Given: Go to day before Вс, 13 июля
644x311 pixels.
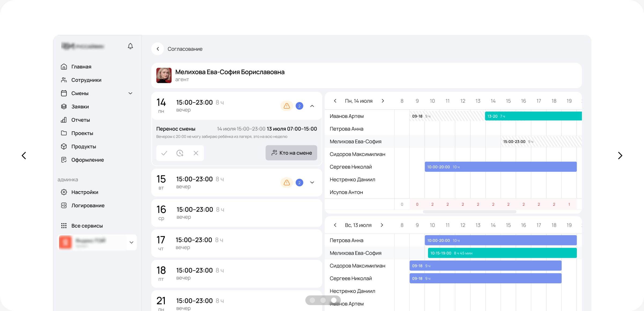Looking at the screenshot, I should click(335, 225).
